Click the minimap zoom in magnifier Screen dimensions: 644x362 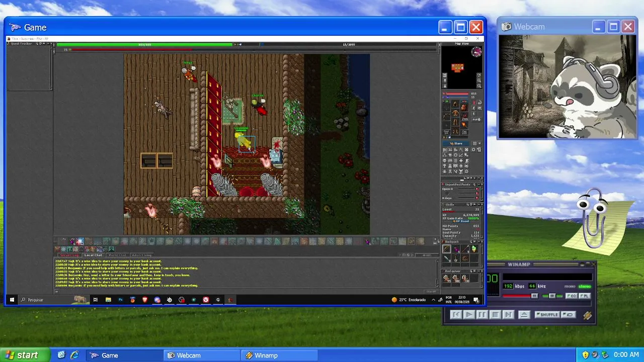coord(479,80)
